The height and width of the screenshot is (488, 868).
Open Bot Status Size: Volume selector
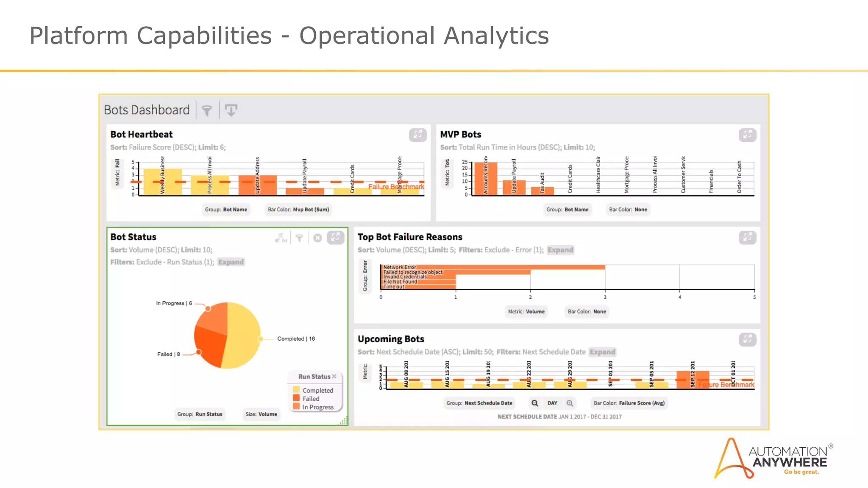[x=261, y=414]
